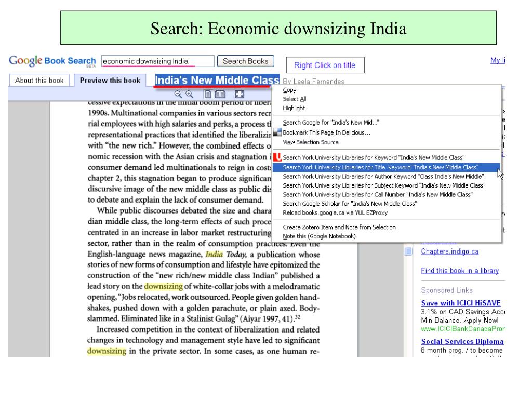Click the book search query input field
This screenshot has height=399, width=532.
pos(158,61)
